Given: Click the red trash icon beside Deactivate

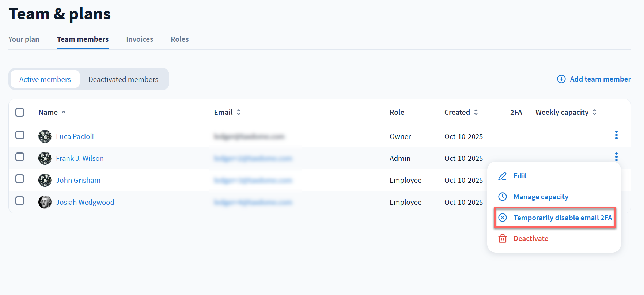Looking at the screenshot, I should pyautogui.click(x=503, y=238).
